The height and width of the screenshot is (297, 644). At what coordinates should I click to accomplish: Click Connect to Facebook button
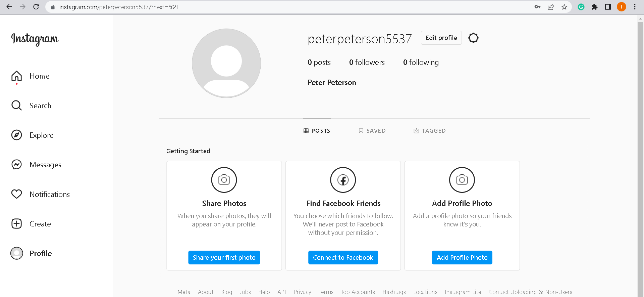pyautogui.click(x=343, y=258)
